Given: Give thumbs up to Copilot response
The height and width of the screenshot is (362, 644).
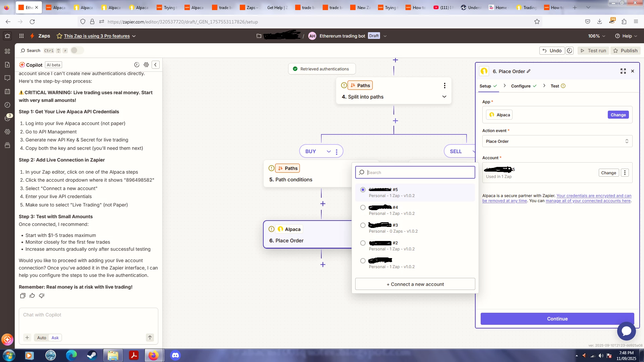Looking at the screenshot, I should [x=32, y=296].
